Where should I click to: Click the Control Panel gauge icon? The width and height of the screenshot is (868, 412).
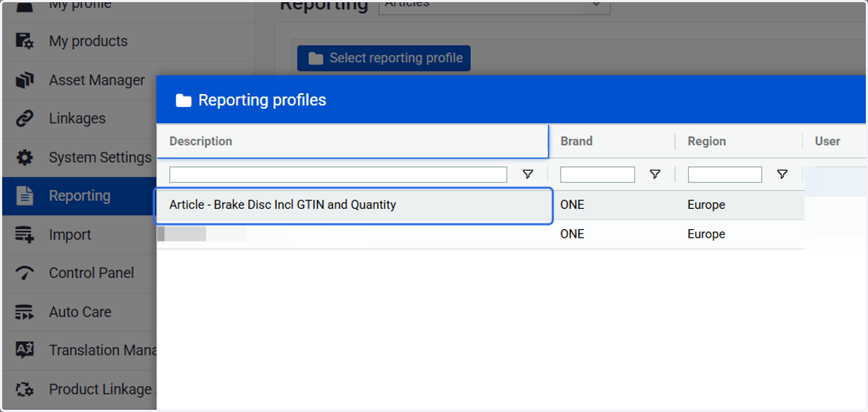point(25,273)
